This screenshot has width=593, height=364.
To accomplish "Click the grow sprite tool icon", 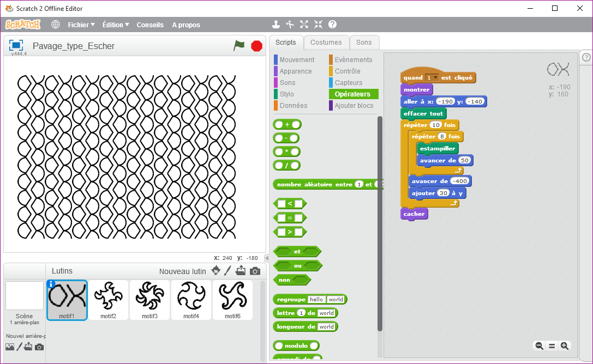I will click(304, 25).
